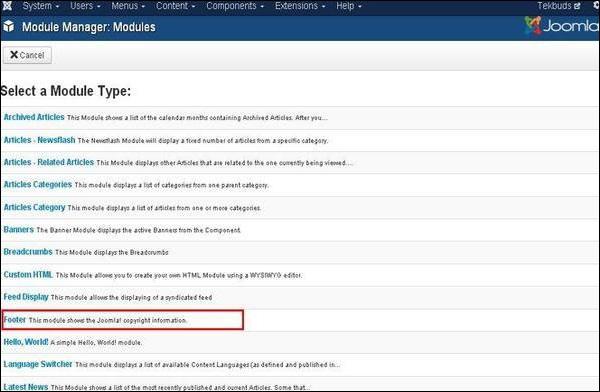Screen dimensions: 600x392
Task: Click description about Joomla! copyright information
Action: 108,320
